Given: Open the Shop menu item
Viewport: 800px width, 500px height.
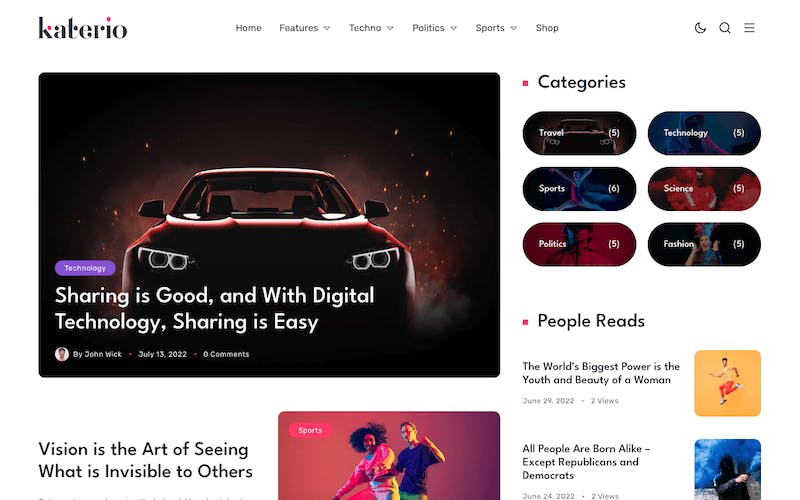Looking at the screenshot, I should 547,28.
